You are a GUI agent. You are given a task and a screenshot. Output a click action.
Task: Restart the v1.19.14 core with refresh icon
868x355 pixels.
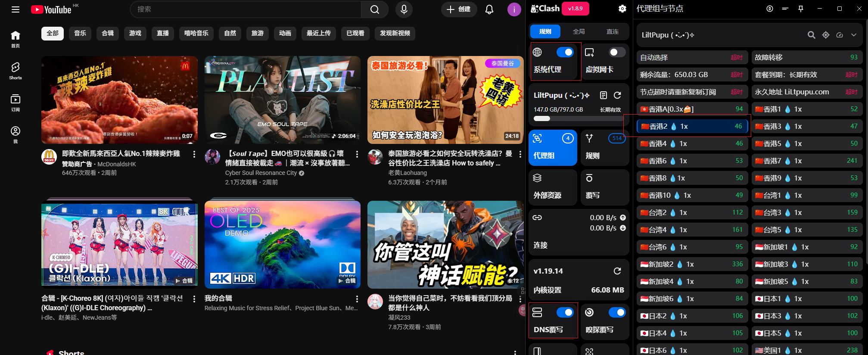617,271
